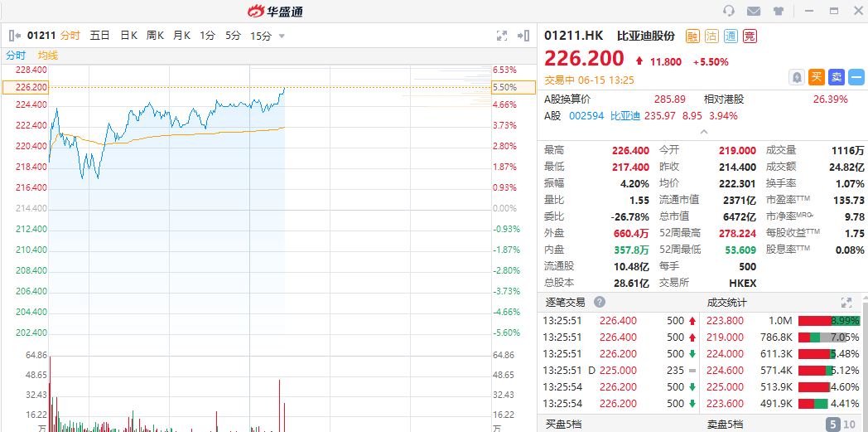Click the orange 买 buy button
The width and height of the screenshot is (868, 432).
pos(817,77)
